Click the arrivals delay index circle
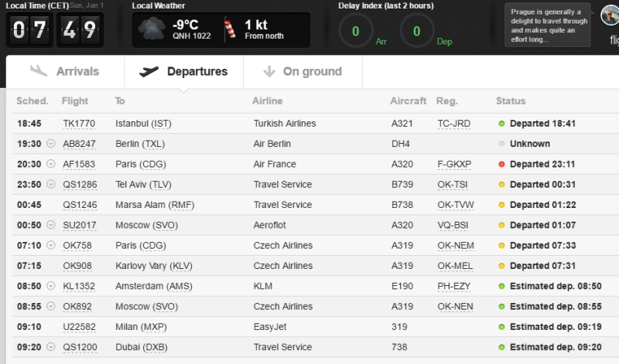The height and width of the screenshot is (364, 619). [356, 31]
